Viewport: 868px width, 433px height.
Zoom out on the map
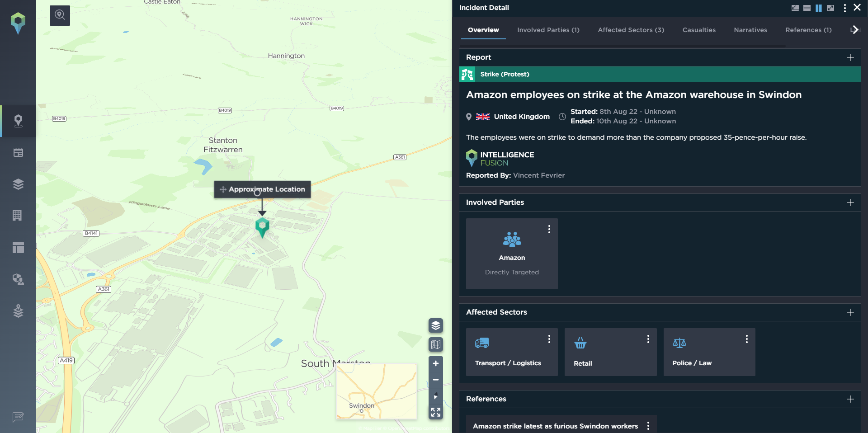coord(436,380)
